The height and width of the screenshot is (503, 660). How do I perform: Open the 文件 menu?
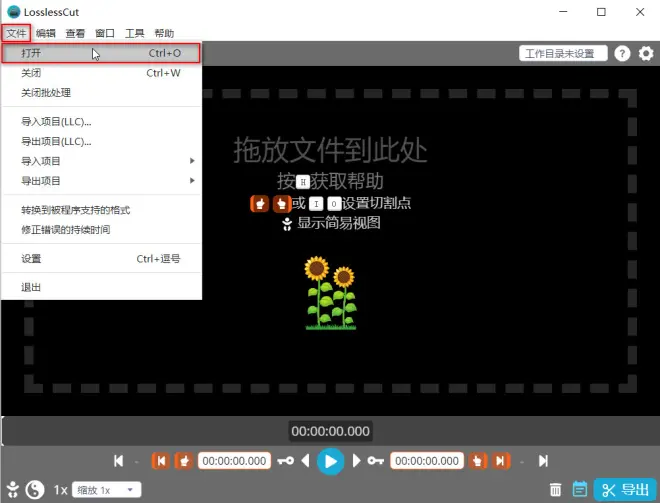click(16, 33)
